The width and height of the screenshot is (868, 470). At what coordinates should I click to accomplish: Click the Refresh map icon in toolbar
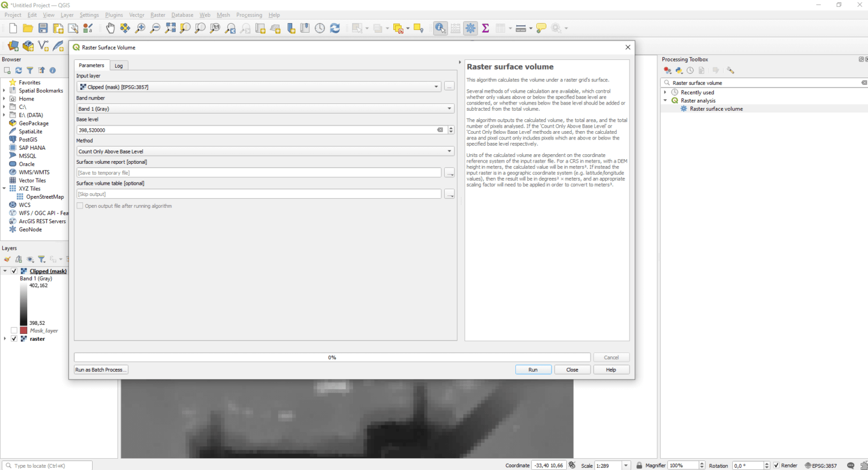(x=335, y=28)
